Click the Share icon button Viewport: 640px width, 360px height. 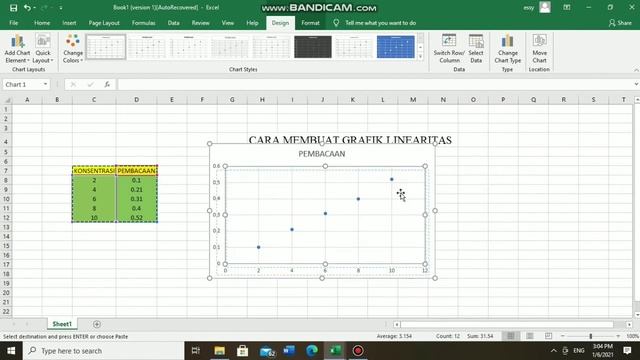point(620,23)
